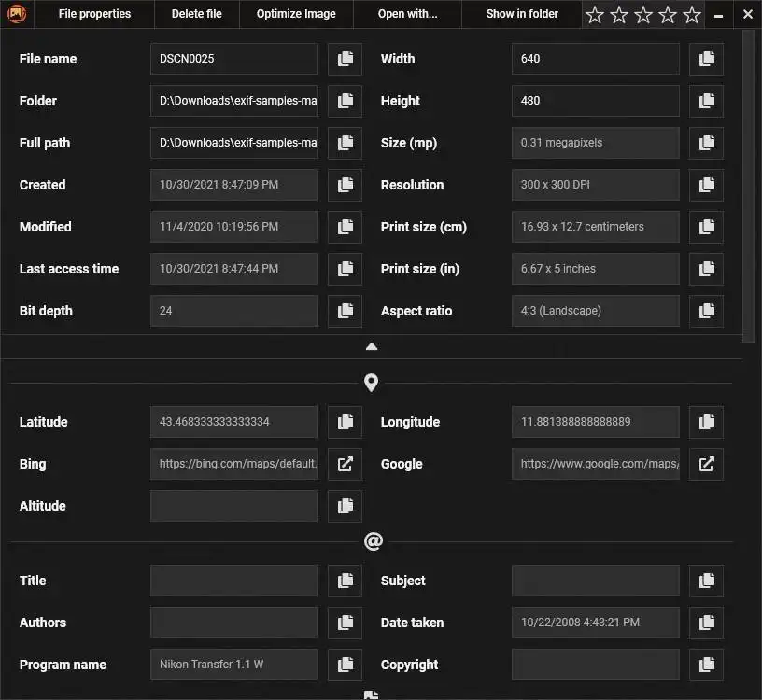The height and width of the screenshot is (700, 762).
Task: Rate the image one star
Action: point(595,15)
